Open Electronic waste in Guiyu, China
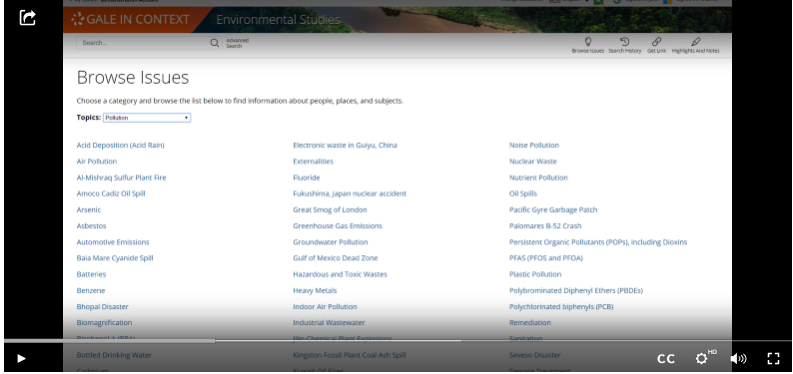This screenshot has width=793, height=374. (x=345, y=145)
